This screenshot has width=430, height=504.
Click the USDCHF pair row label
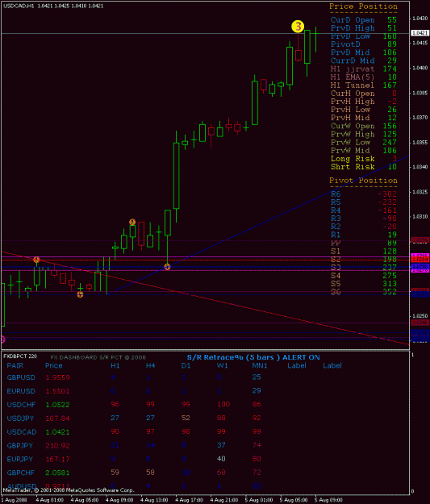pyautogui.click(x=21, y=405)
